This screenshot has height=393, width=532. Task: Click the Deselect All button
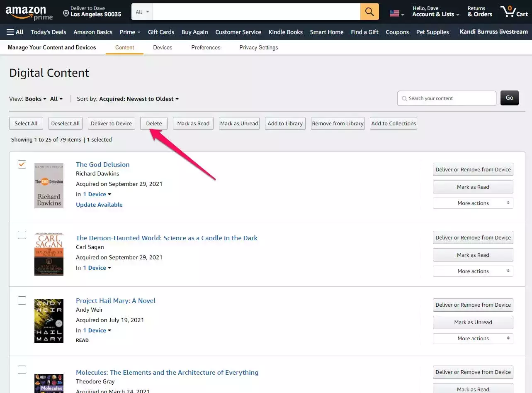pos(66,123)
